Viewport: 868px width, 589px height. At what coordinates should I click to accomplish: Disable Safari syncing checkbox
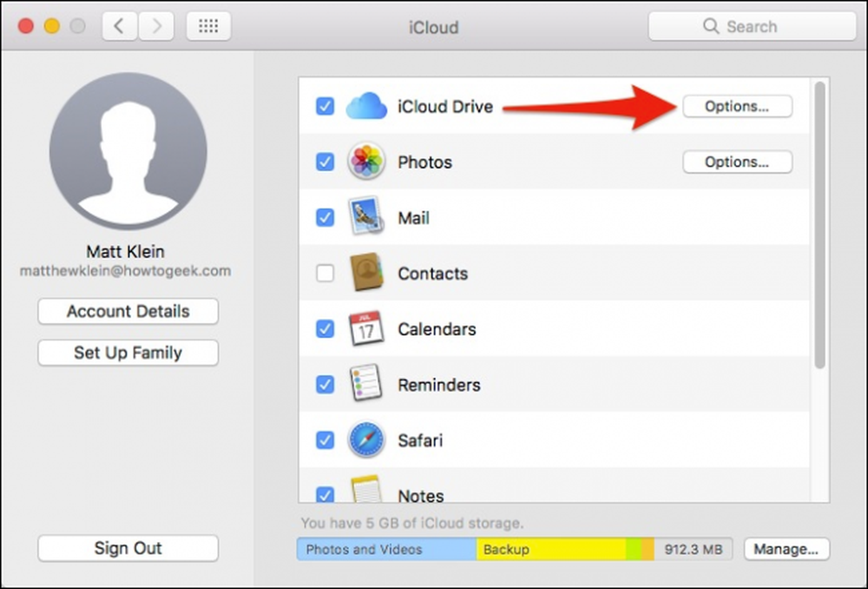(325, 440)
